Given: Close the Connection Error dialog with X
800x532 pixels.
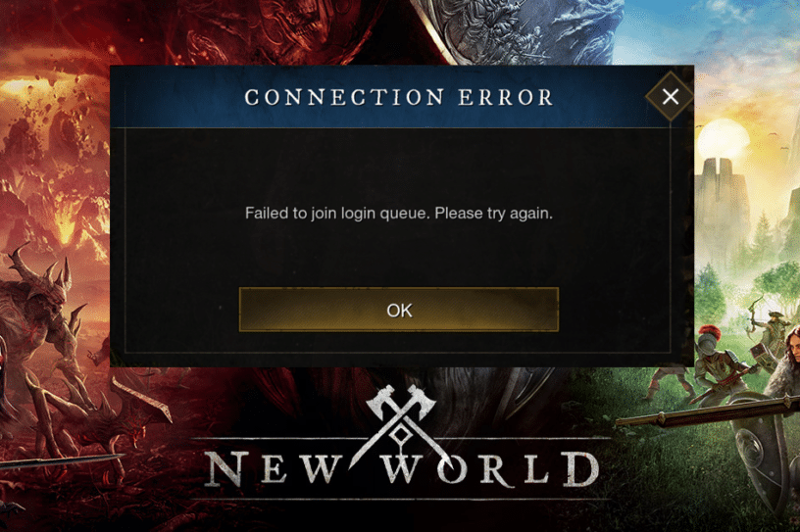Looking at the screenshot, I should 670,96.
